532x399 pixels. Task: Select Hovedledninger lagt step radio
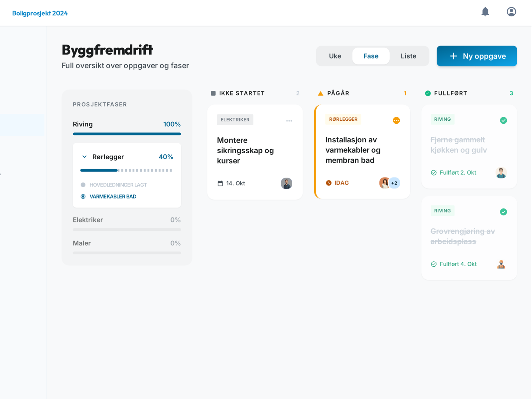click(83, 185)
